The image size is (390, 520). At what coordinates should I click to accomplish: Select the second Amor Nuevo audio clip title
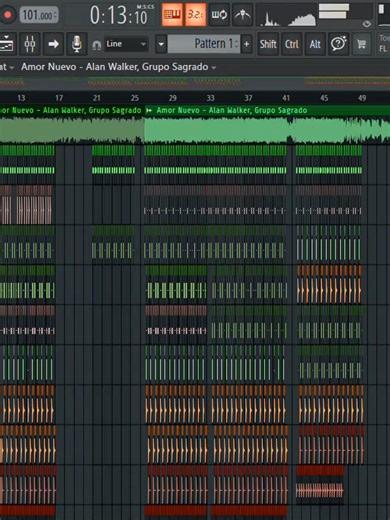click(x=232, y=110)
